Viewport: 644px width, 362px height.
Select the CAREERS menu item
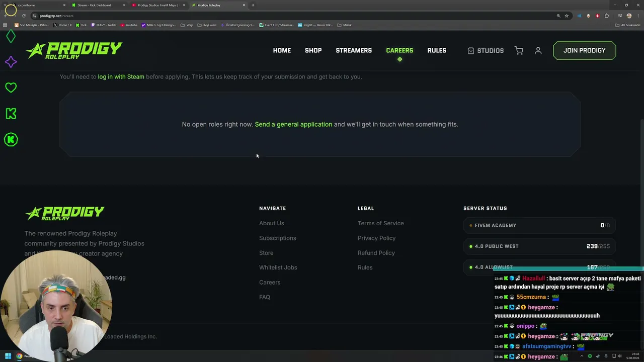399,51
